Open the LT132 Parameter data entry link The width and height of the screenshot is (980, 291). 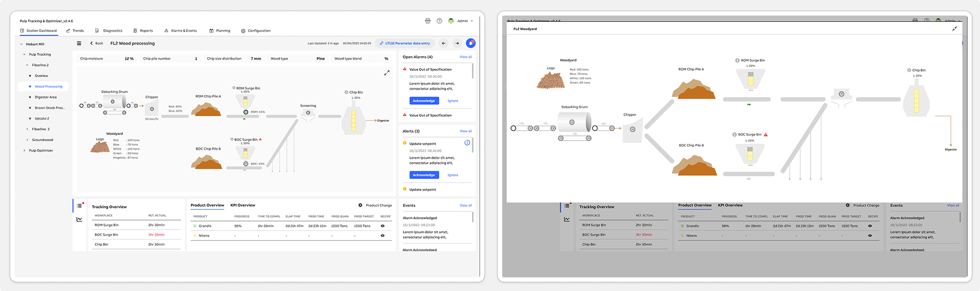405,43
